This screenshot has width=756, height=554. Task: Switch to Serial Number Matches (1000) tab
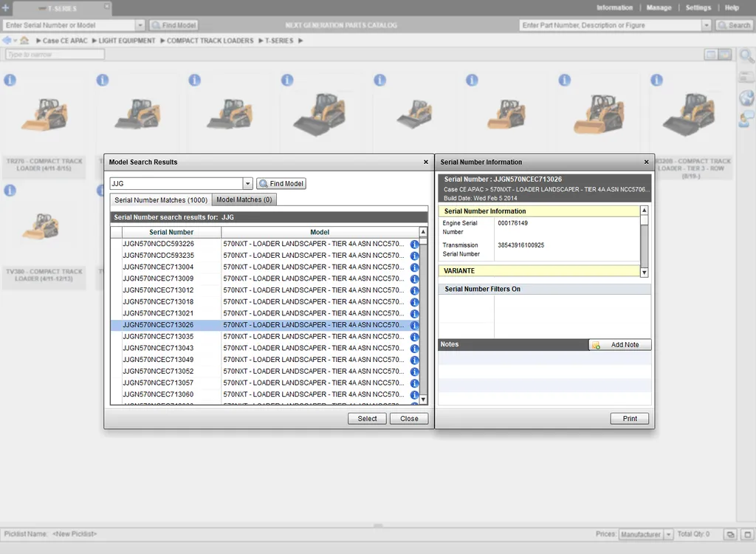(161, 199)
